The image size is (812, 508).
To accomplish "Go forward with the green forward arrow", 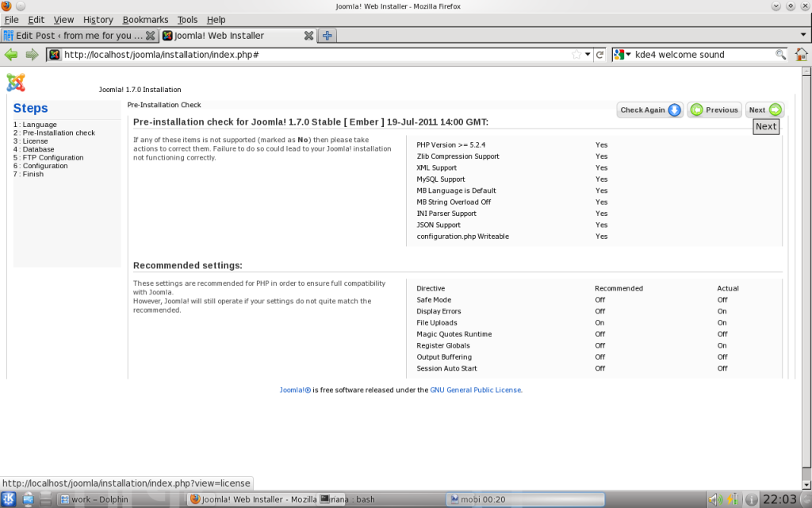I will click(x=32, y=55).
